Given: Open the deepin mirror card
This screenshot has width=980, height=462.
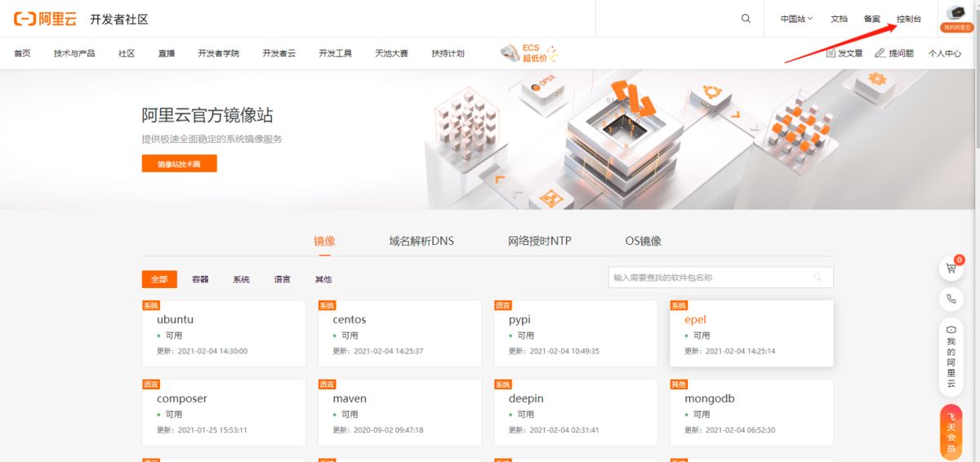Looking at the screenshot, I should (575, 412).
